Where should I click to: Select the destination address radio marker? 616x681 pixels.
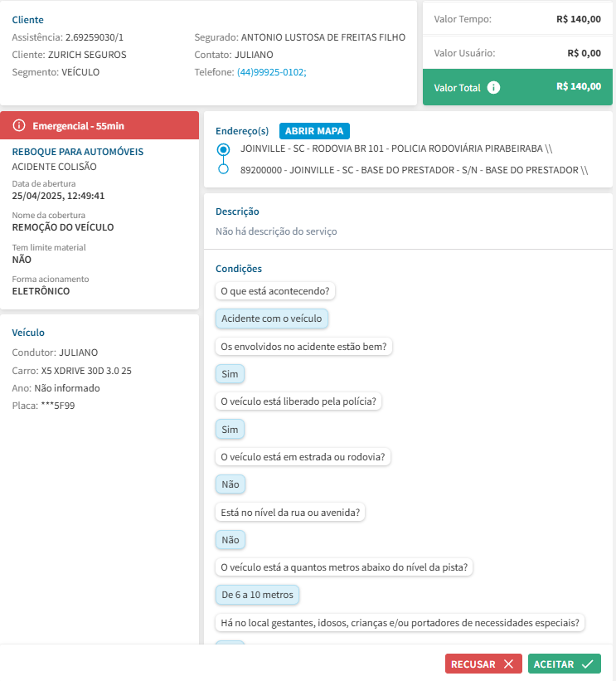pos(222,169)
